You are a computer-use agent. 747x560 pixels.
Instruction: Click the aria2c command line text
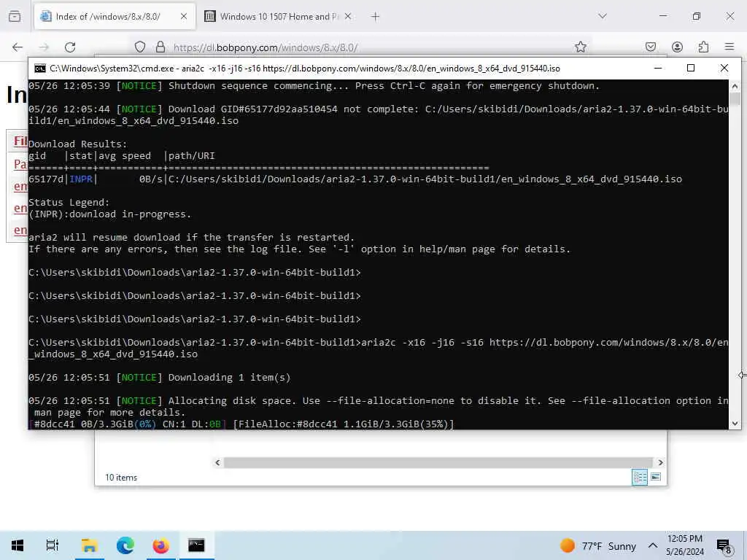pos(379,348)
